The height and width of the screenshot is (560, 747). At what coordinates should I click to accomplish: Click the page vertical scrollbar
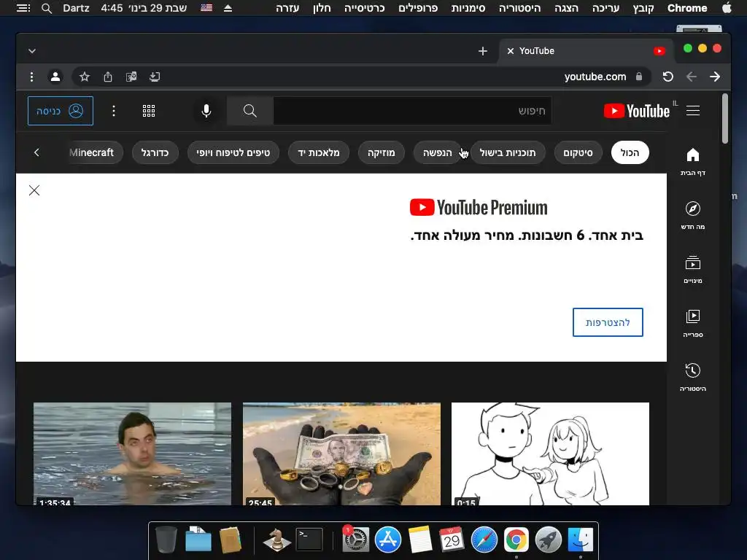point(725,119)
